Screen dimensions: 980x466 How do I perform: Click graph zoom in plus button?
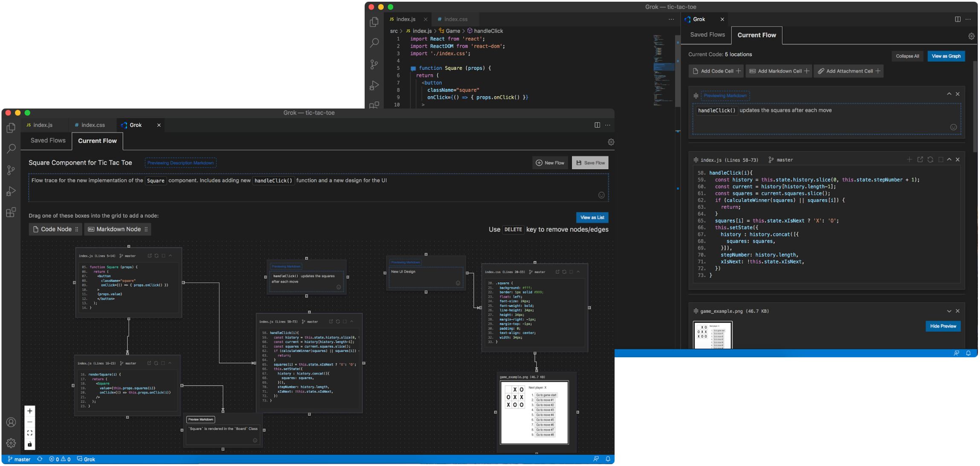[30, 411]
